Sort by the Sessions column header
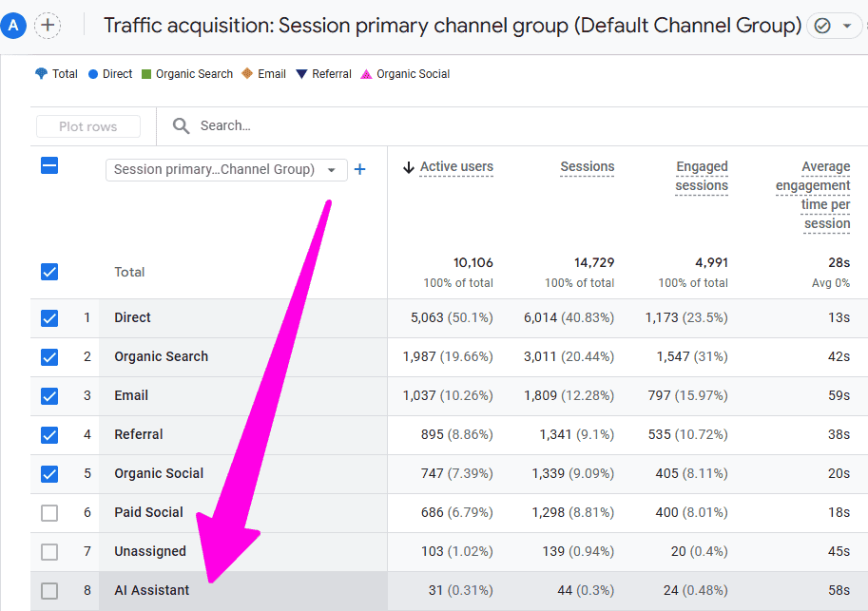This screenshot has height=611, width=868. (588, 166)
